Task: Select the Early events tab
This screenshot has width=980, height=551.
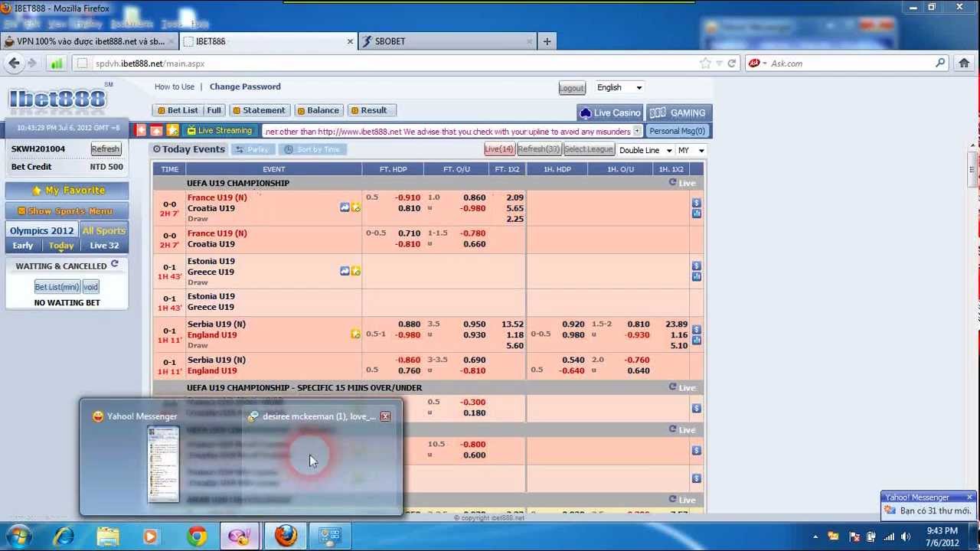Action: 23,246
